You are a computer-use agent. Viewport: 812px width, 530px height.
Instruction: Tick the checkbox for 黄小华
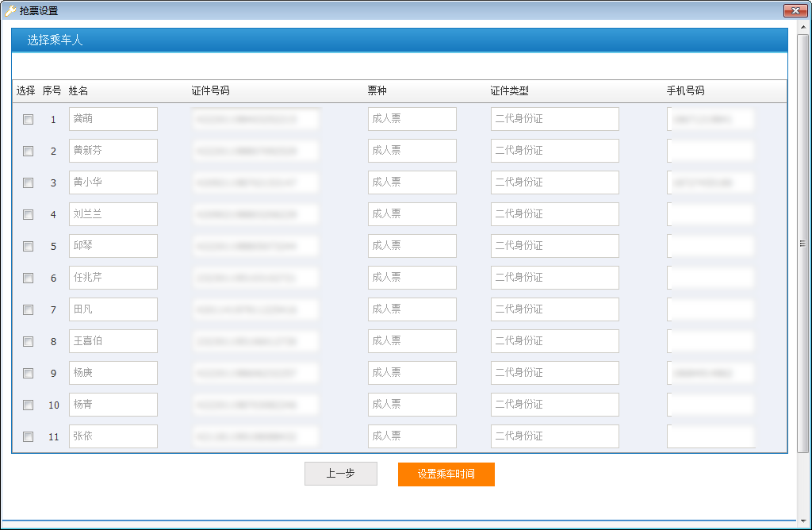(x=28, y=183)
